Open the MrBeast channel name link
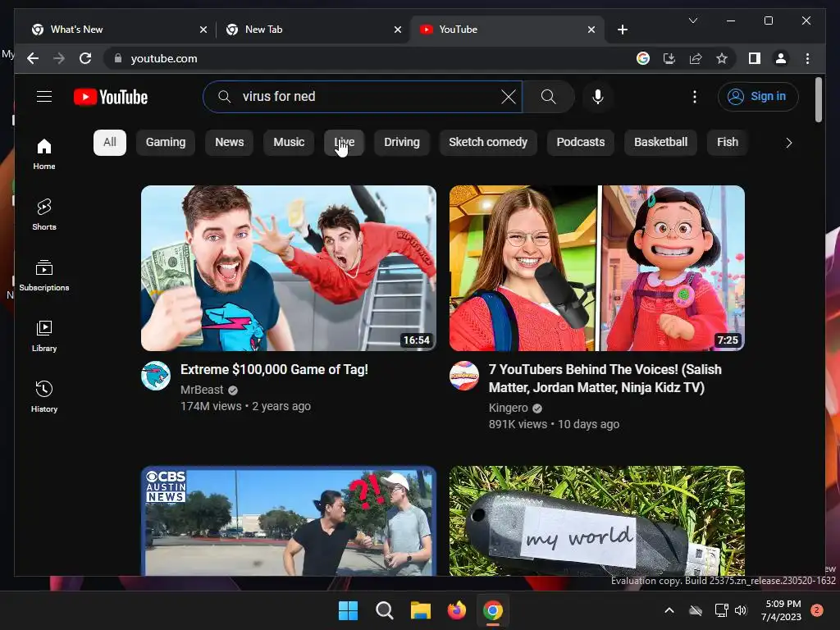The image size is (840, 630). tap(202, 390)
